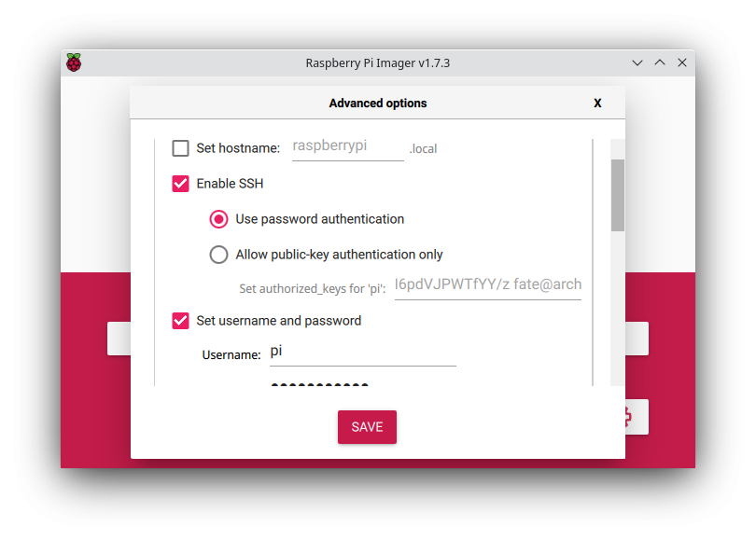Uncheck the Enable SSH checkbox
This screenshot has width=756, height=540.
point(180,184)
